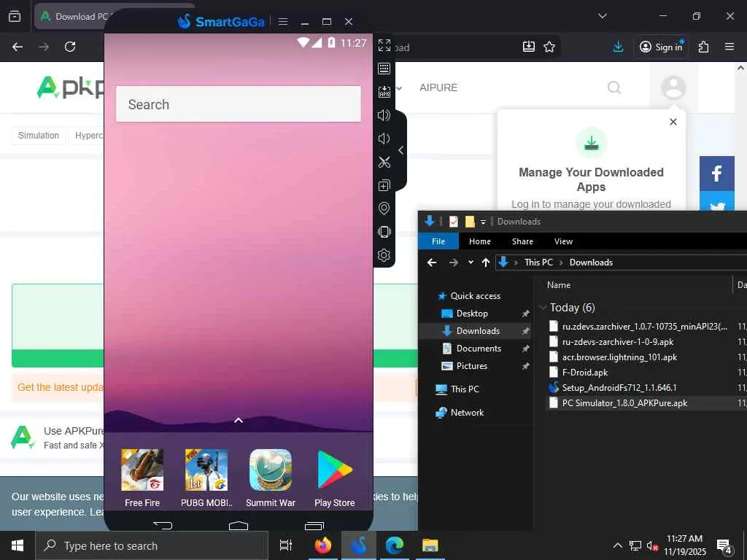Open the SmartGaGa hamburger menu
This screenshot has width=747, height=560.
[283, 21]
